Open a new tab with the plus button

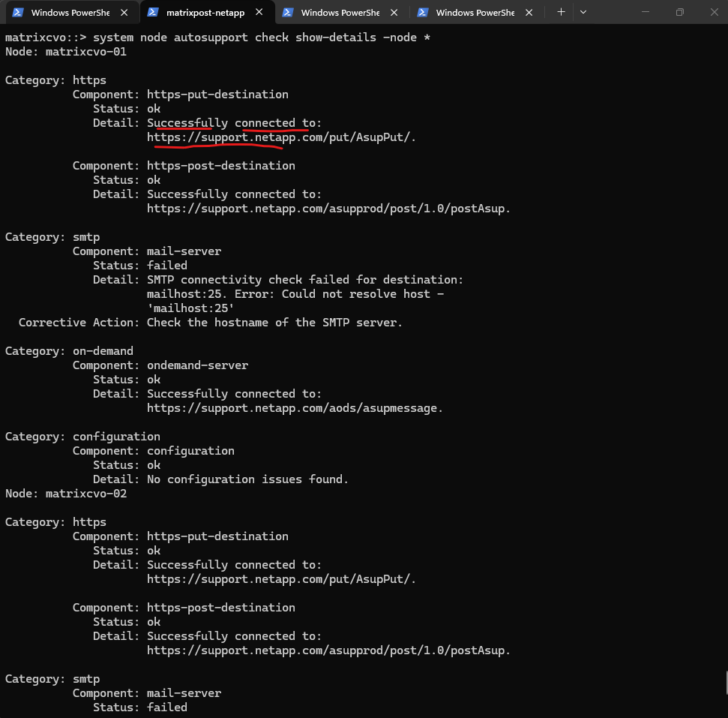tap(561, 12)
